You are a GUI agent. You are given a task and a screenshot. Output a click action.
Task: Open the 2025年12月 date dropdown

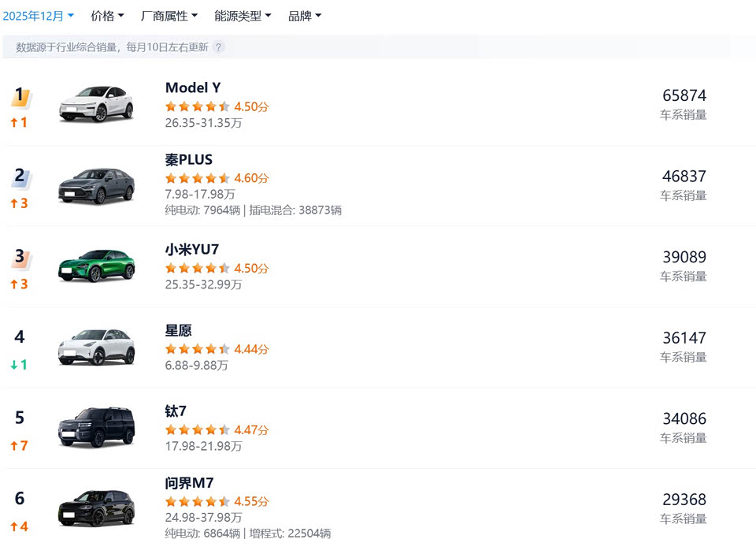39,16
